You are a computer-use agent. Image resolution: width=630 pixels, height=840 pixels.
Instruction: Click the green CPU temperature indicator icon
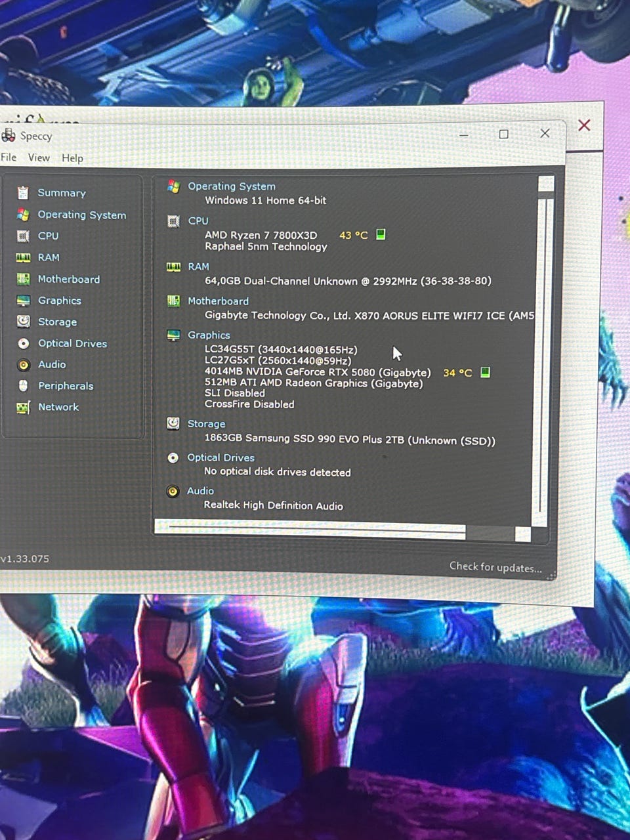point(381,234)
